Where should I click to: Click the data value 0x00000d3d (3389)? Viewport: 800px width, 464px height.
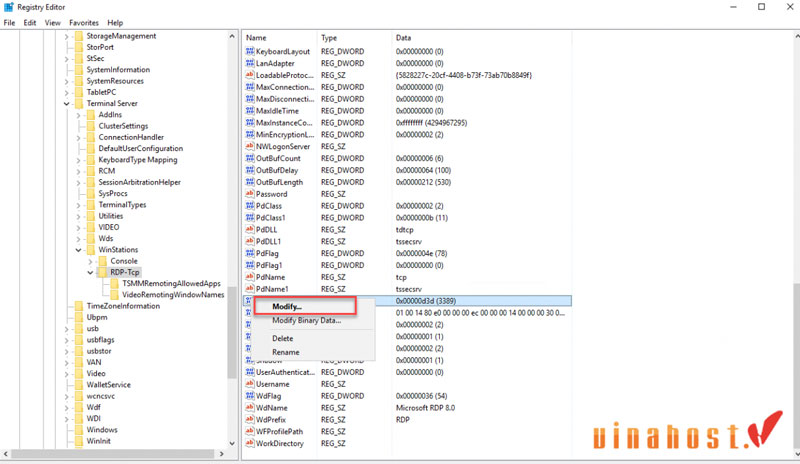[426, 301]
